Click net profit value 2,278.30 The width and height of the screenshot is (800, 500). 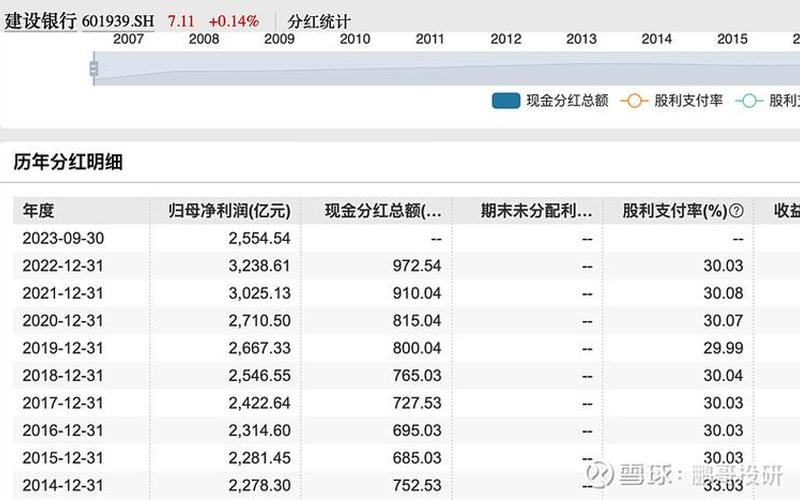pyautogui.click(x=260, y=486)
